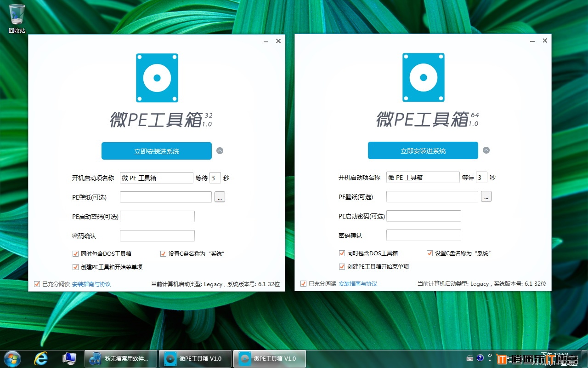
Task: Uncheck 已充分阅读 in the 64-bit window
Action: [x=304, y=284]
